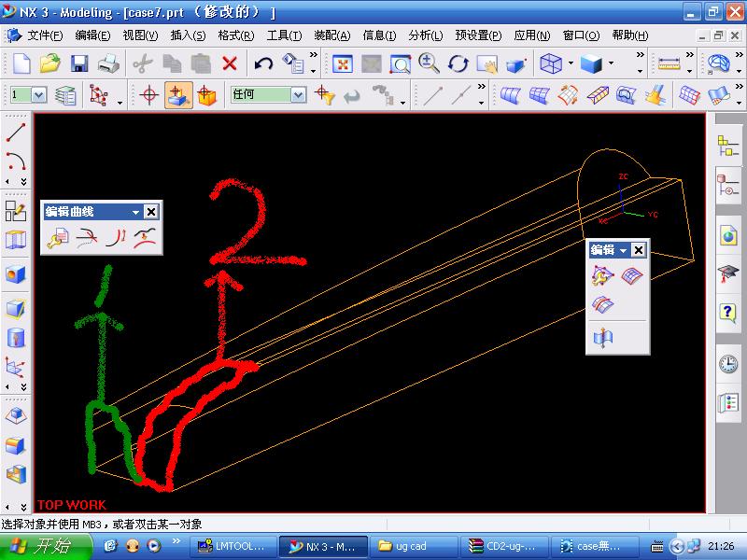Select the Zoom window magnifier icon

pyautogui.click(x=401, y=63)
